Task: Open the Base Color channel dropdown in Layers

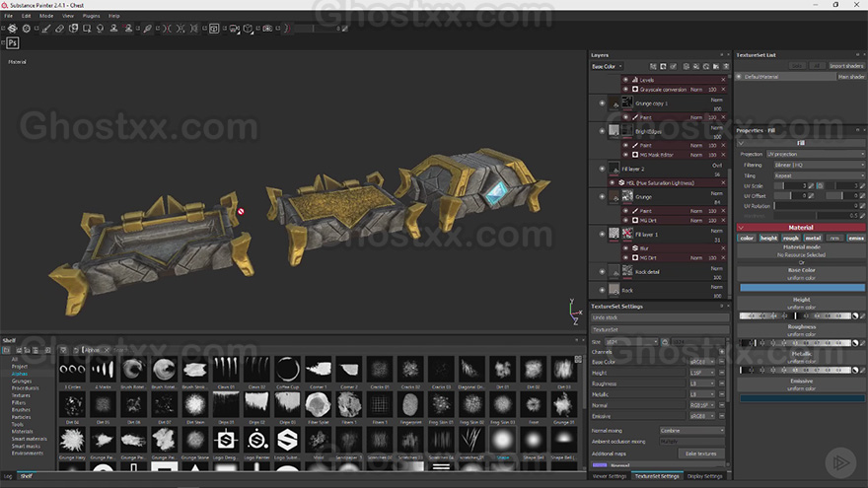Action: [607, 66]
